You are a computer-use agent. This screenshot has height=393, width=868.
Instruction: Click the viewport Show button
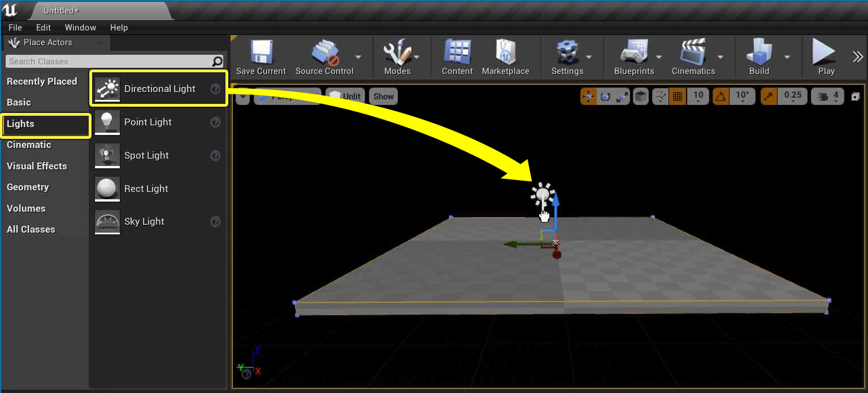383,97
